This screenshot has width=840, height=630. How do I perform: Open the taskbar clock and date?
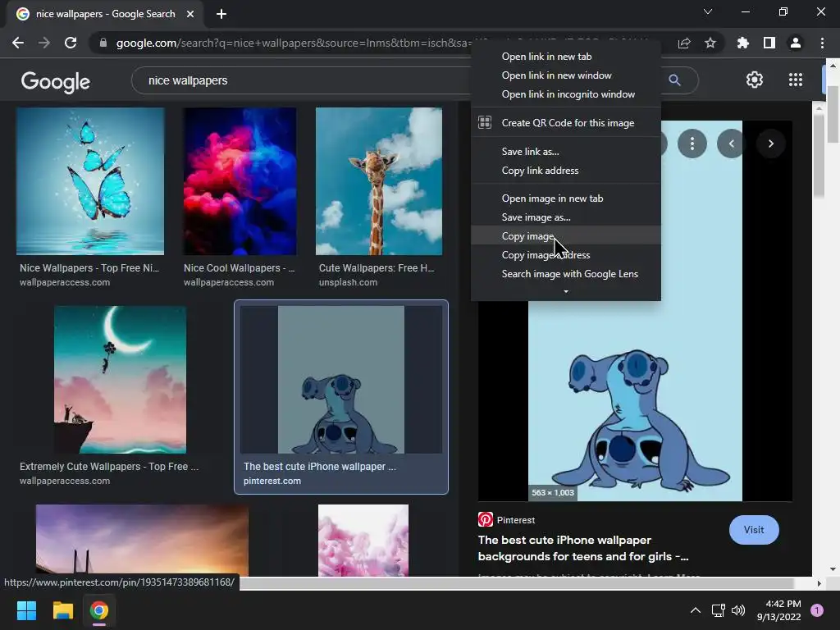(x=779, y=610)
